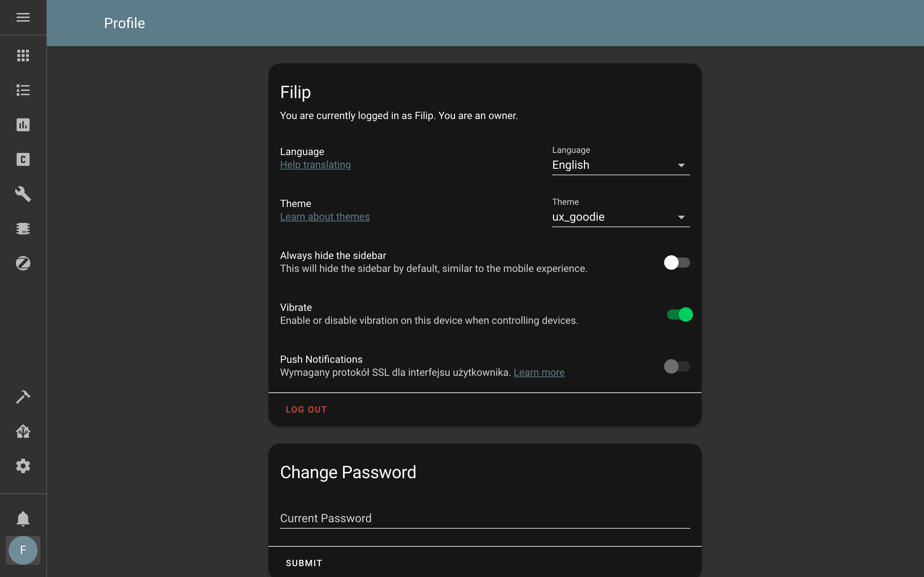
Task: Click the wrench icon in the sidebar
Action: point(23,194)
